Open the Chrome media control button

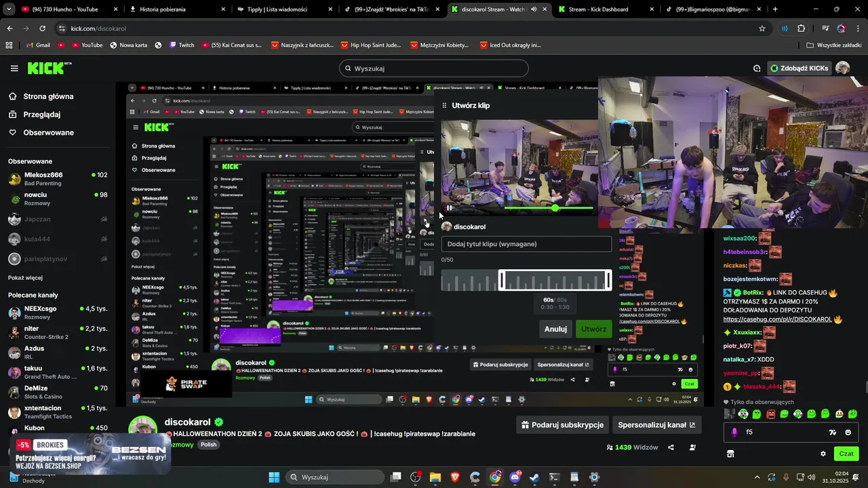click(825, 28)
